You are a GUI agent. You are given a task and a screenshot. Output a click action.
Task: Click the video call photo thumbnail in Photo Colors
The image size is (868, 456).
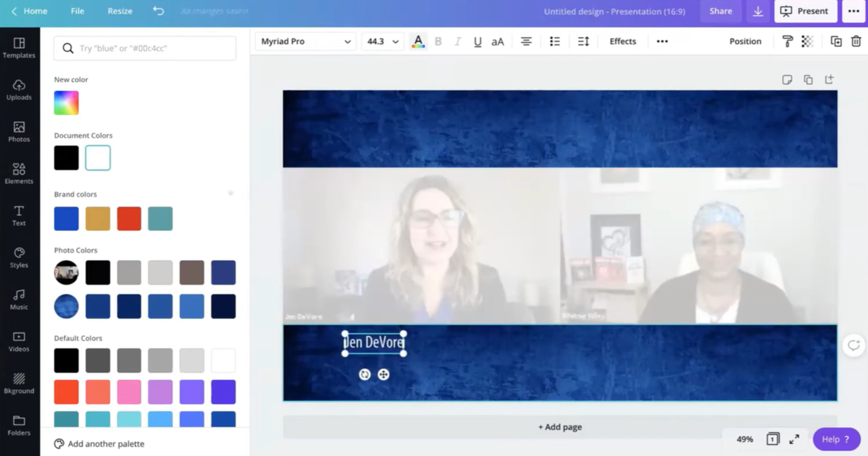click(66, 272)
